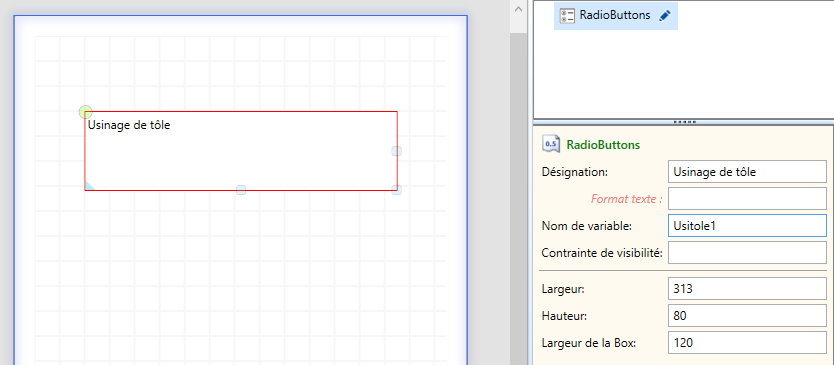
Task: Click the RadioButtons list icon in tree
Action: 568,16
